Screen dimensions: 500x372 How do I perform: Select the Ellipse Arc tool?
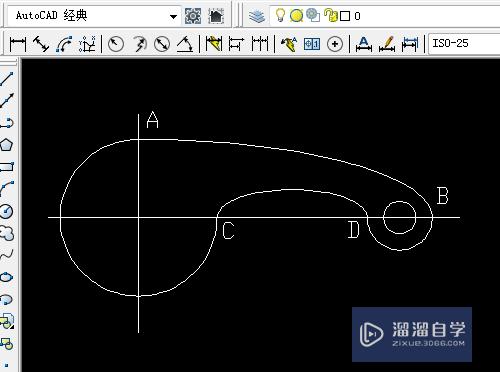pos(7,299)
